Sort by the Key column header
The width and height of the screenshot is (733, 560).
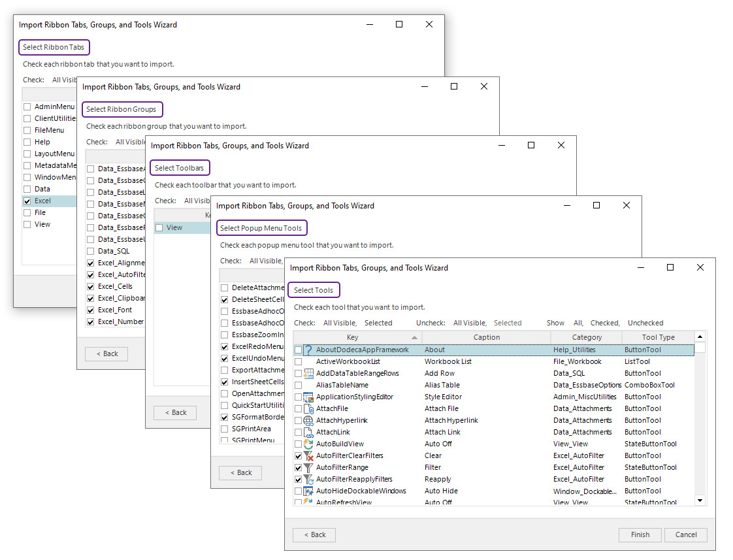357,337
